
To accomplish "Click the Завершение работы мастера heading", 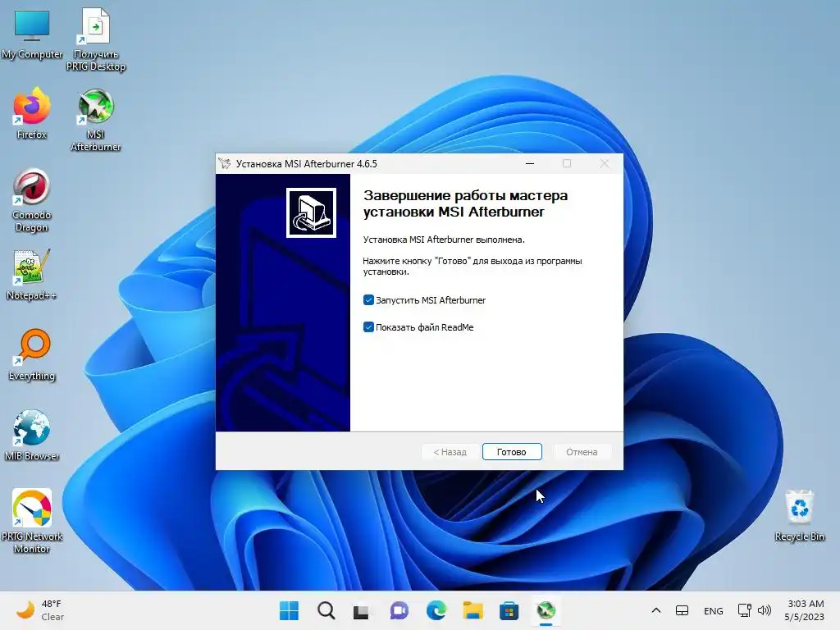I will coord(465,203).
